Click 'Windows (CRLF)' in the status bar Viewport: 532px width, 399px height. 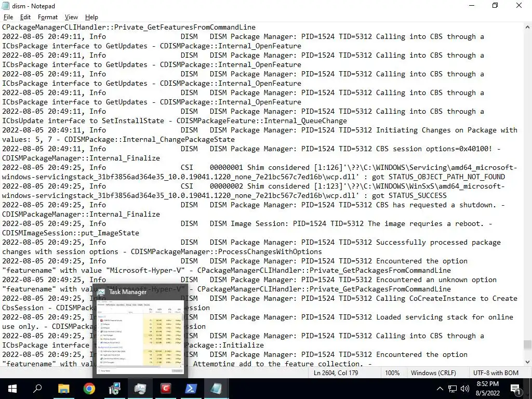(433, 373)
